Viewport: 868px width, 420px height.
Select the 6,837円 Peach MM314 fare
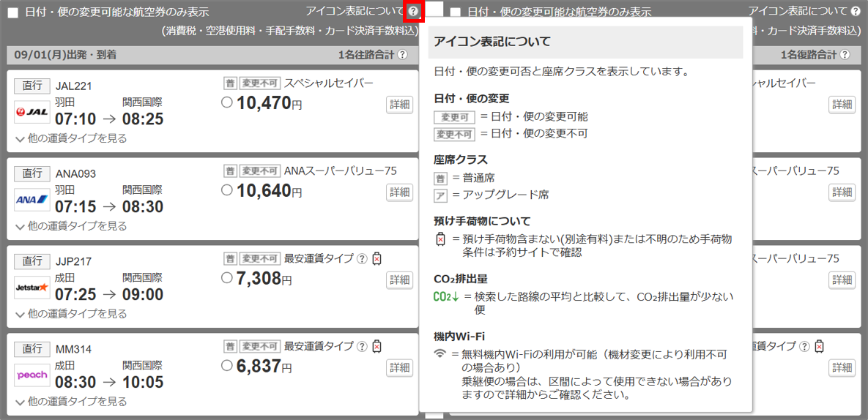(x=226, y=366)
